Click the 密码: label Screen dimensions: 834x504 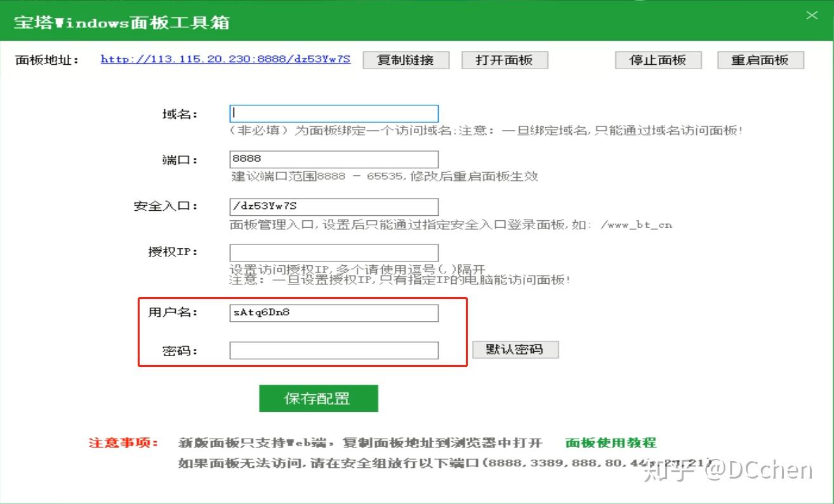tap(180, 350)
